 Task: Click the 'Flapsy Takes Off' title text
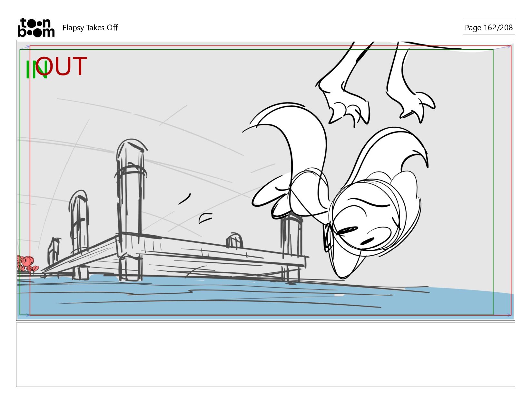(x=90, y=28)
